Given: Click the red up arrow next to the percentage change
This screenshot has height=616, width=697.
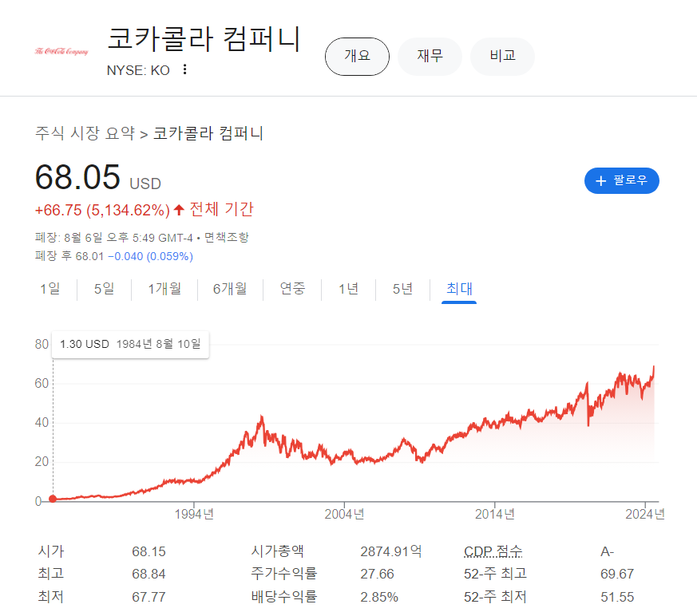Looking at the screenshot, I should (x=179, y=210).
